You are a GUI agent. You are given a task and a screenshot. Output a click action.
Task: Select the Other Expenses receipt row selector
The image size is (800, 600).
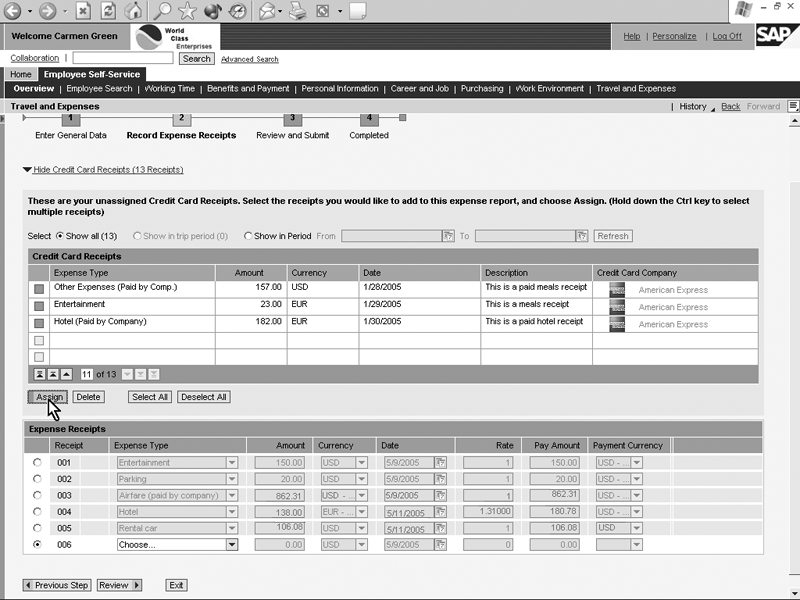(x=39, y=289)
